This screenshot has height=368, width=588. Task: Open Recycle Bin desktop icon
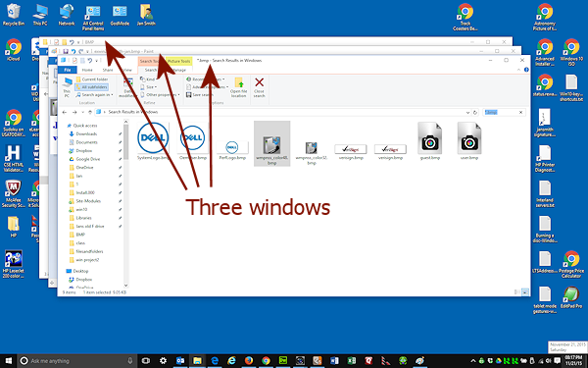pyautogui.click(x=14, y=15)
